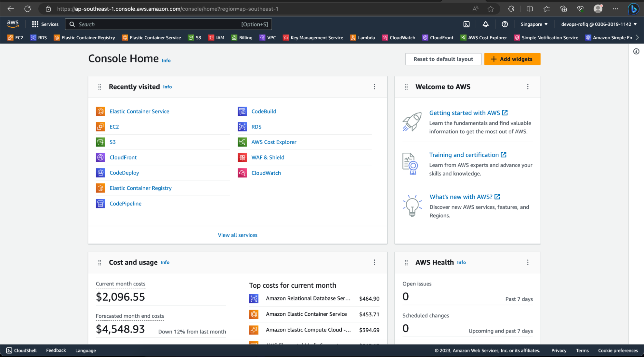
Task: Open CloudWatch from the favorites bar
Action: (399, 38)
